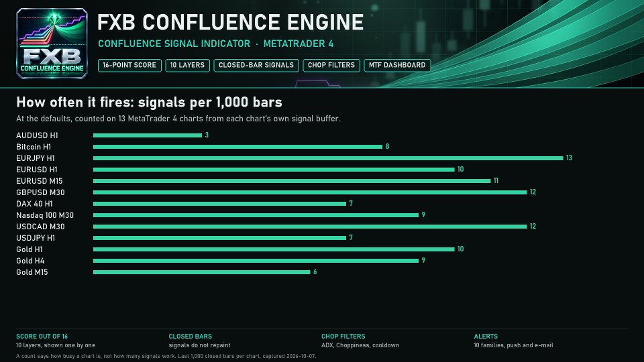
Task: Click the CLOSED BARS footer heading
Action: pyautogui.click(x=190, y=336)
